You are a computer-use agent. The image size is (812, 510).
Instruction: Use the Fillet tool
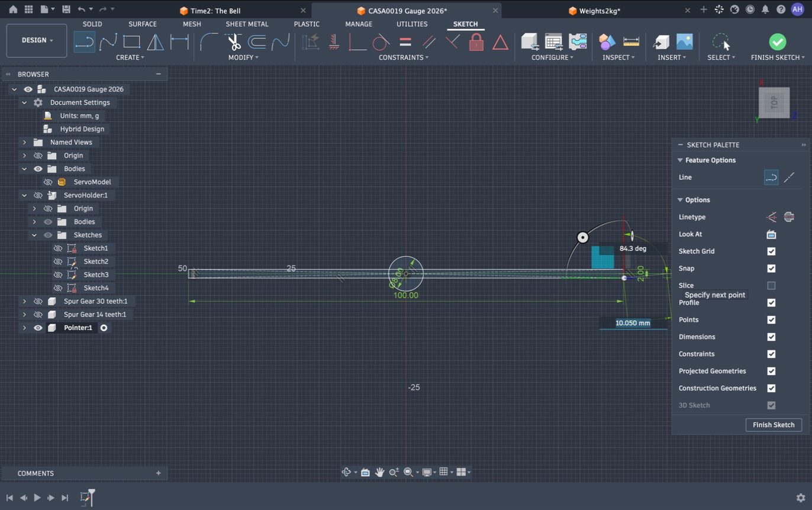tap(209, 42)
